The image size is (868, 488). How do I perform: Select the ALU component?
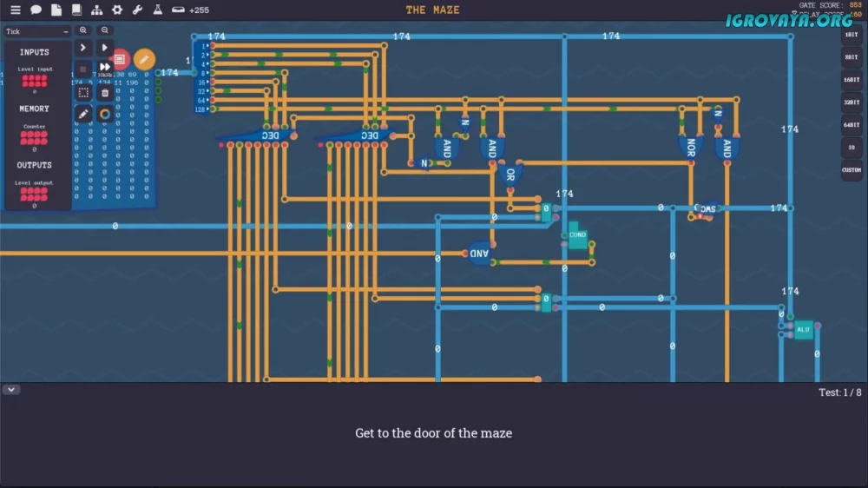[803, 330]
